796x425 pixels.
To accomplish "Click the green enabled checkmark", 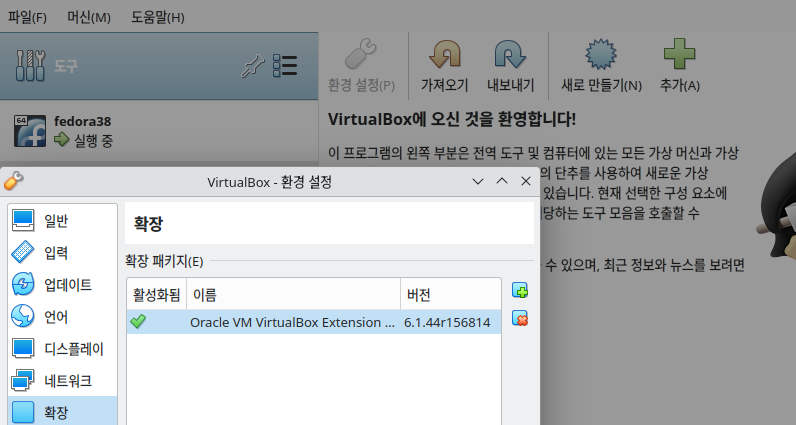I will point(138,321).
